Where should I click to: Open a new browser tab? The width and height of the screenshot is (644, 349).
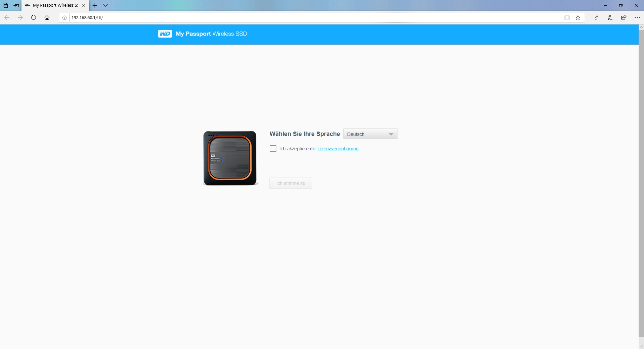95,5
